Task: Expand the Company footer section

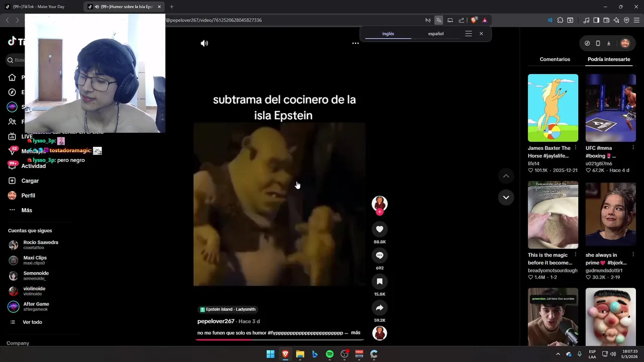Action: click(18, 343)
